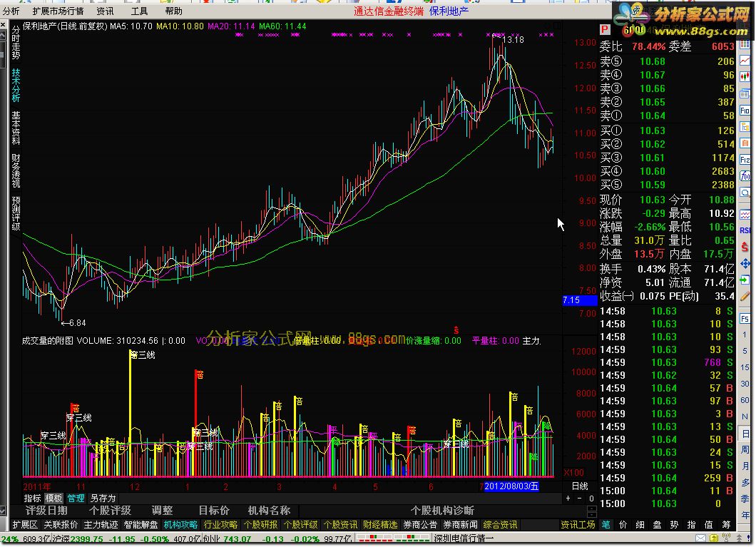Switch quote panel to 价 price tab
The width and height of the screenshot is (756, 547).
(623, 524)
